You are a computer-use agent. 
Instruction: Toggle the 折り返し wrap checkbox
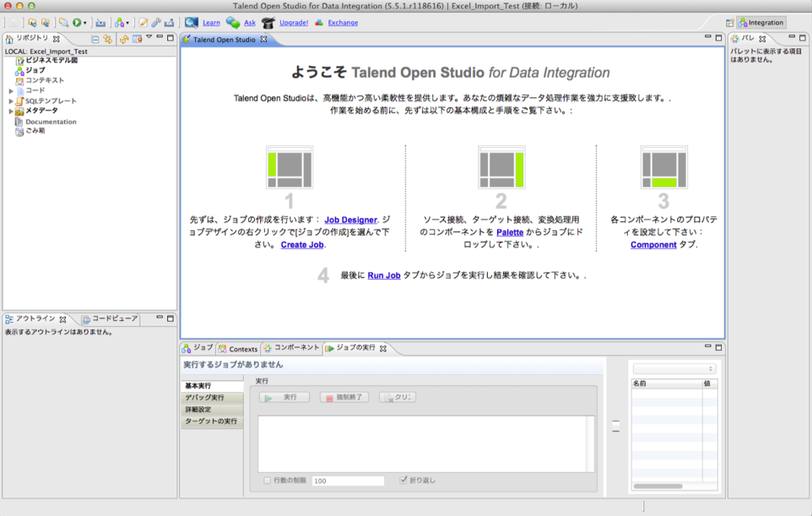click(x=403, y=481)
